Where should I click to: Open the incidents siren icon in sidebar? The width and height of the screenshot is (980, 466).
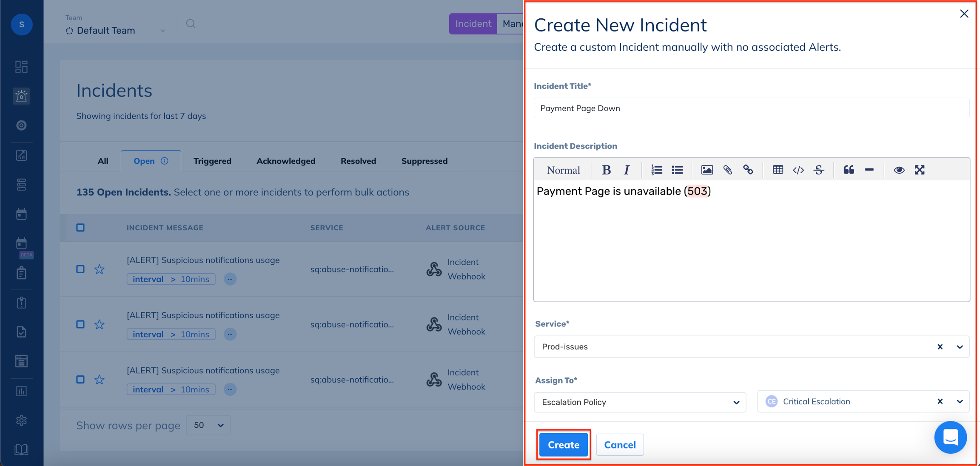pyautogui.click(x=21, y=96)
